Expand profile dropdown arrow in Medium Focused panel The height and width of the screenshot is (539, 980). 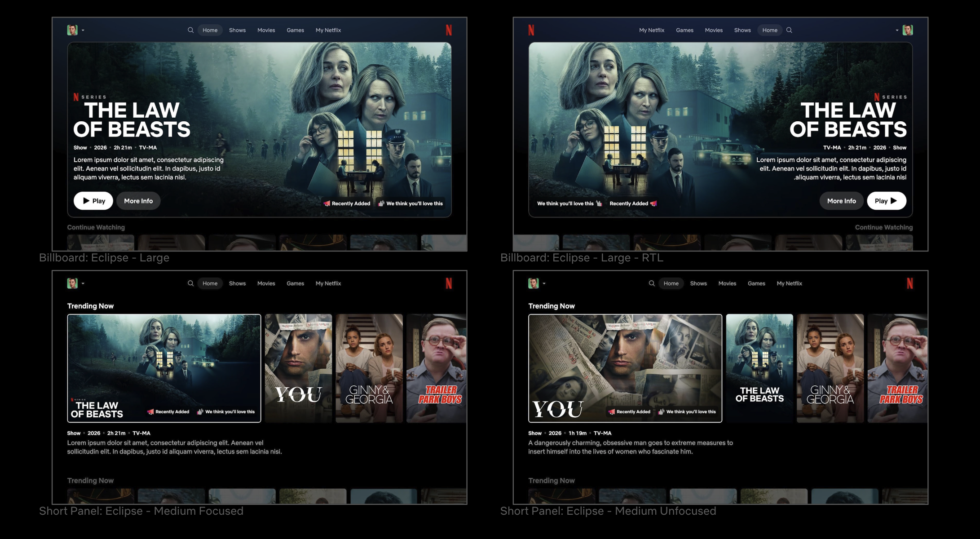click(x=83, y=284)
